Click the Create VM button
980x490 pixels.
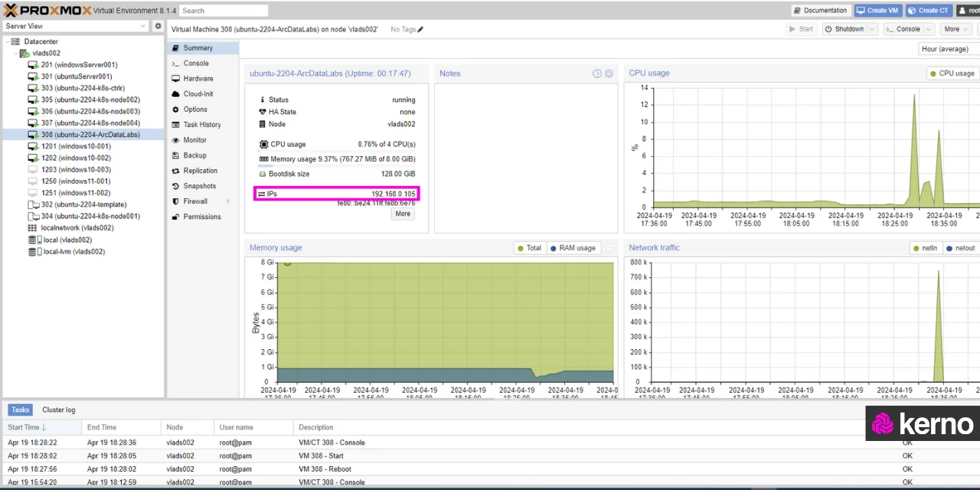pyautogui.click(x=877, y=11)
